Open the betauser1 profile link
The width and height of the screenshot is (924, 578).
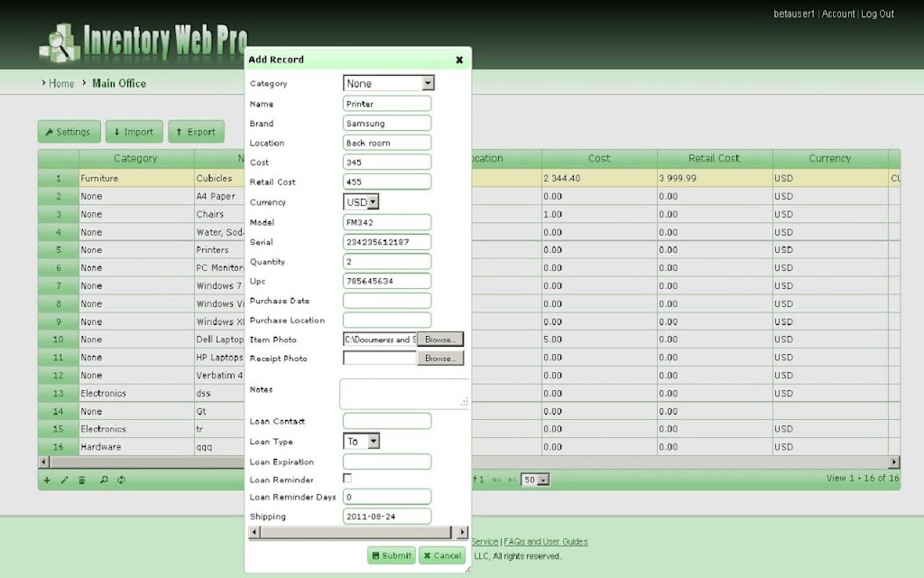794,14
